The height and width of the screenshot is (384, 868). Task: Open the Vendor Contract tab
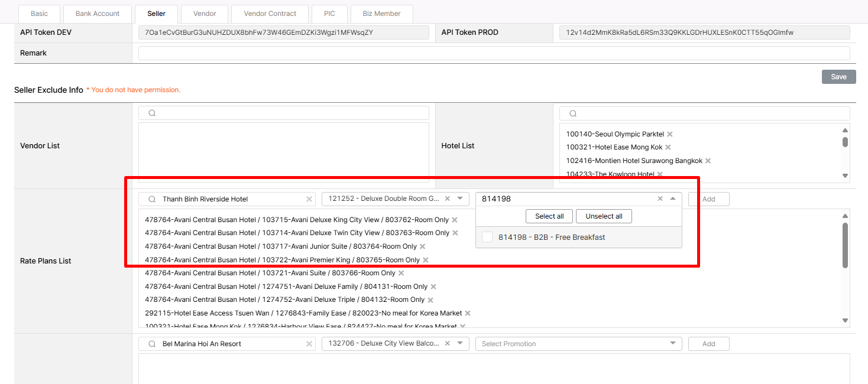269,14
